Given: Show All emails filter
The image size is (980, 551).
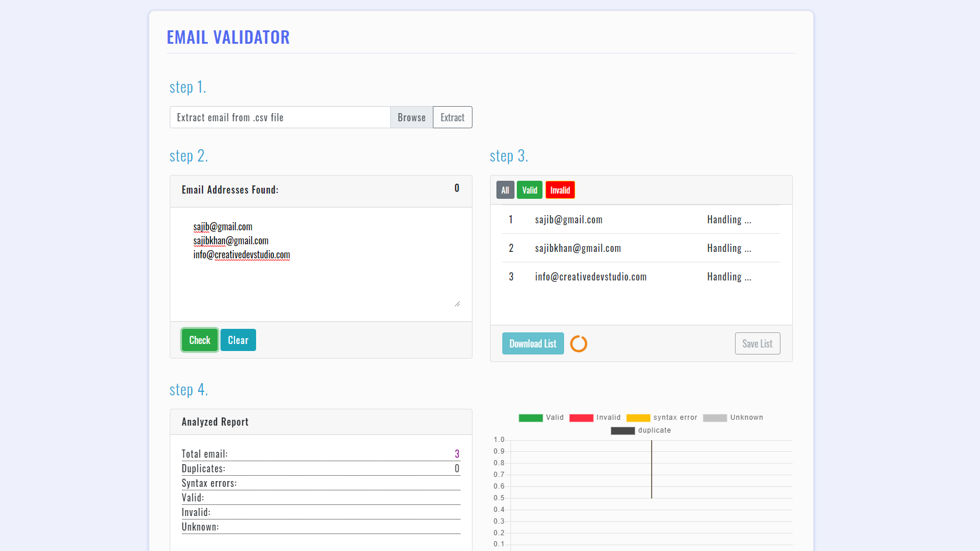Looking at the screenshot, I should [505, 190].
